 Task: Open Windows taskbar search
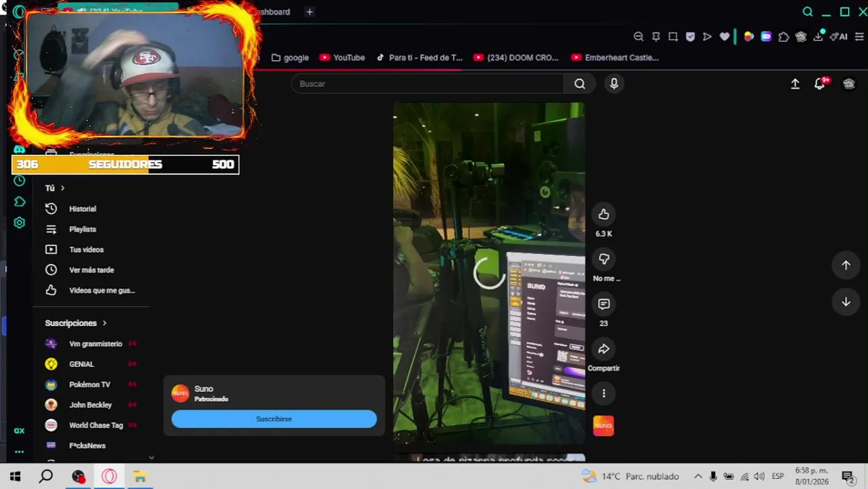(46, 477)
